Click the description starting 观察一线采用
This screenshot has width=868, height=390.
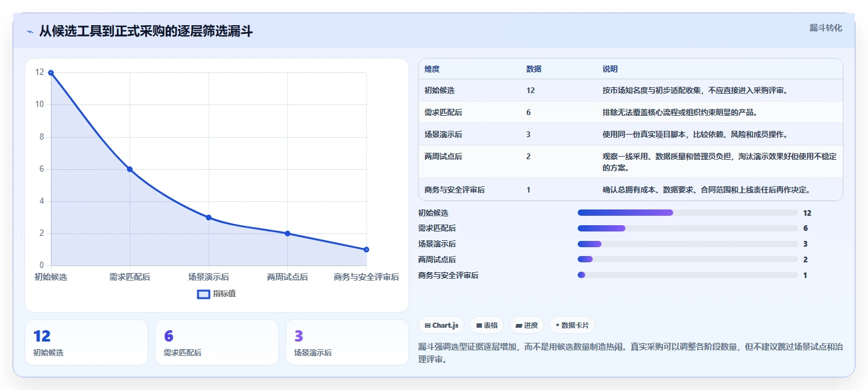coord(719,162)
